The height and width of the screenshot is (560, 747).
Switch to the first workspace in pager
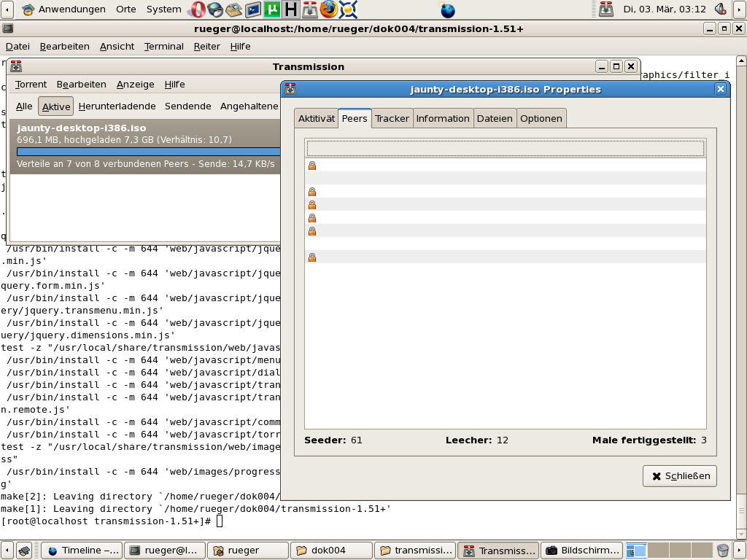636,551
